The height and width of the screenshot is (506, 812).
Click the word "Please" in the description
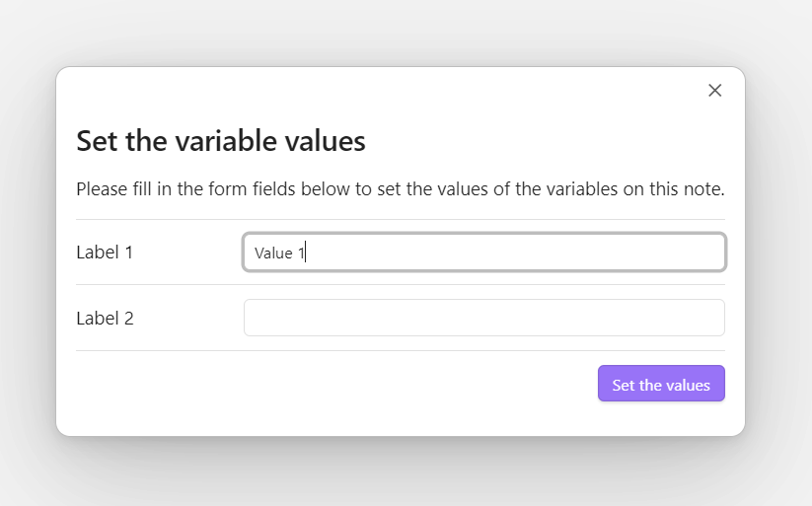[102, 189]
